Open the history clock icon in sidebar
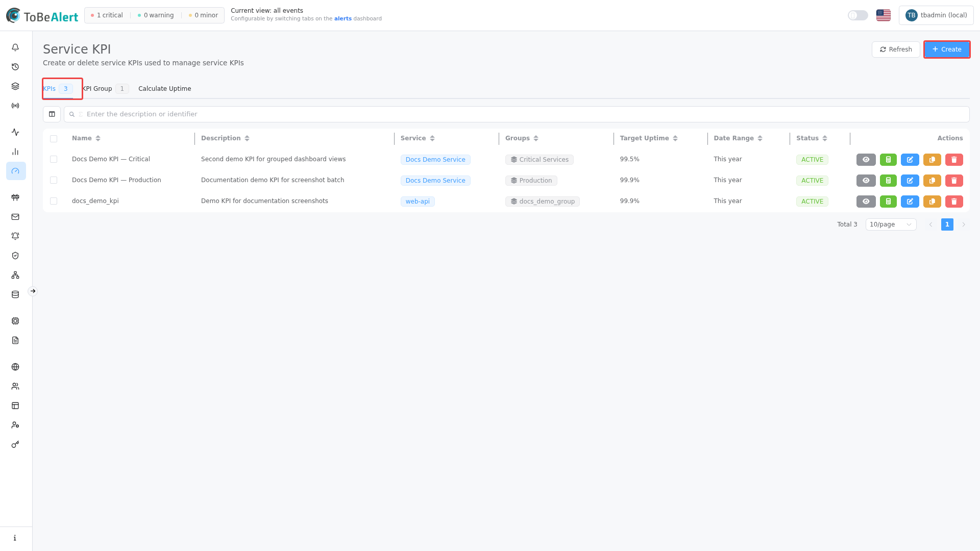Image resolution: width=980 pixels, height=551 pixels. point(15,67)
